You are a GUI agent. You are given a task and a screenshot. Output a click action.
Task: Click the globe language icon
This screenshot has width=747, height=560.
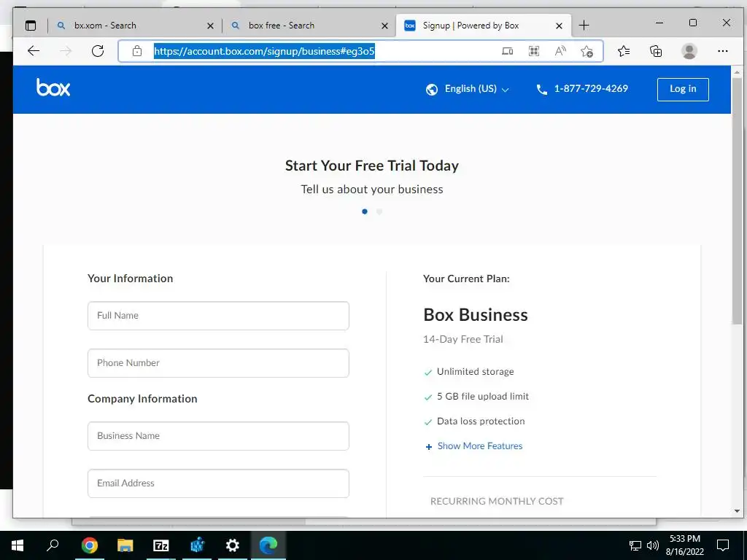point(432,90)
